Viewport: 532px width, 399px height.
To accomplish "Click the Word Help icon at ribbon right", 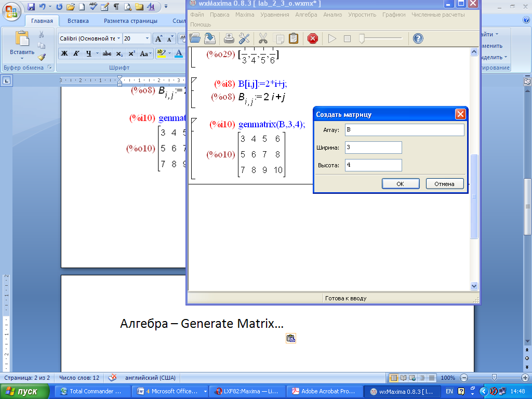I will point(526,20).
